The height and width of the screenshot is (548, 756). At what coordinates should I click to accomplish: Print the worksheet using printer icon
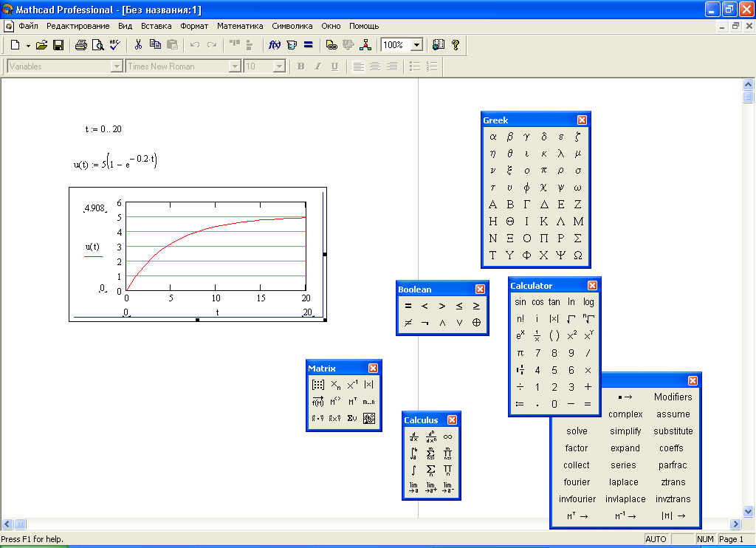point(81,45)
